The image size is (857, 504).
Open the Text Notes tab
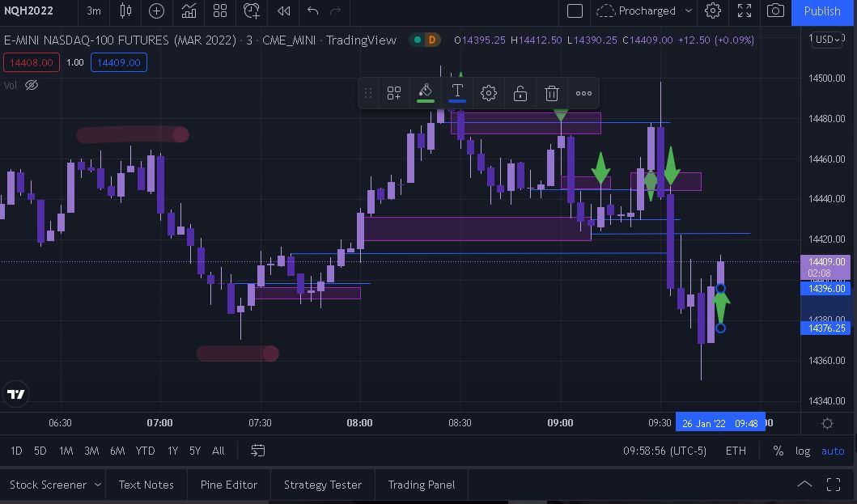pyautogui.click(x=146, y=485)
